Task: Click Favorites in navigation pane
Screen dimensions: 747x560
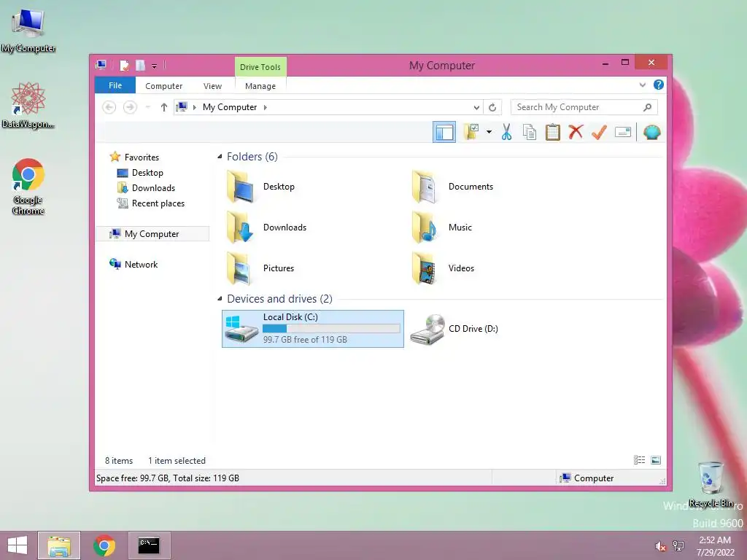Action: [x=142, y=157]
